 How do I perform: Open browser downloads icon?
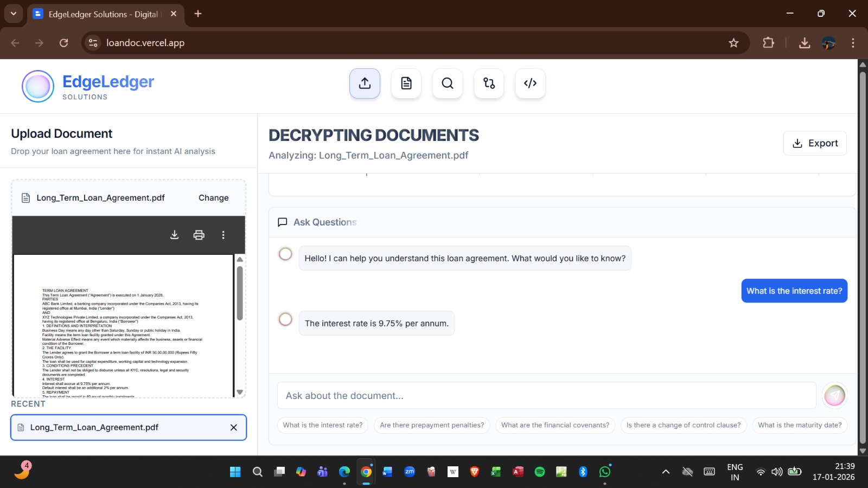pos(805,43)
